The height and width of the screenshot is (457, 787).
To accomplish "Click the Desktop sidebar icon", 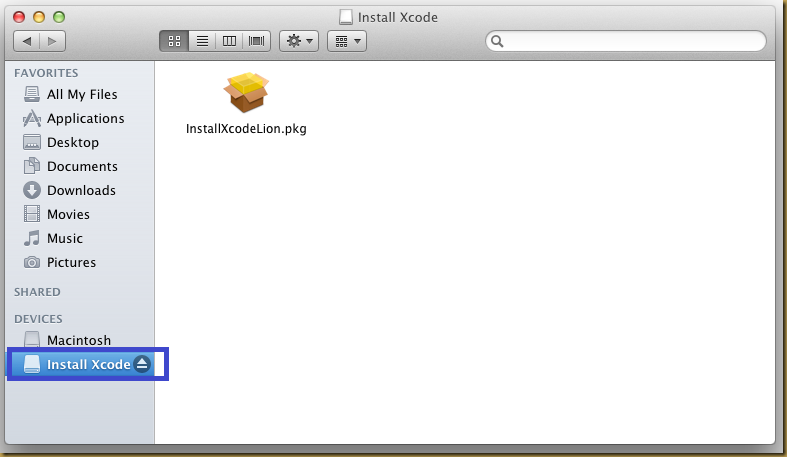I will tap(32, 142).
